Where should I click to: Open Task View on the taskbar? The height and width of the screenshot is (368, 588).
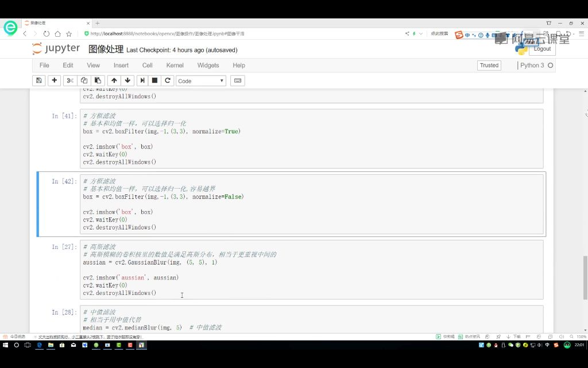28,345
